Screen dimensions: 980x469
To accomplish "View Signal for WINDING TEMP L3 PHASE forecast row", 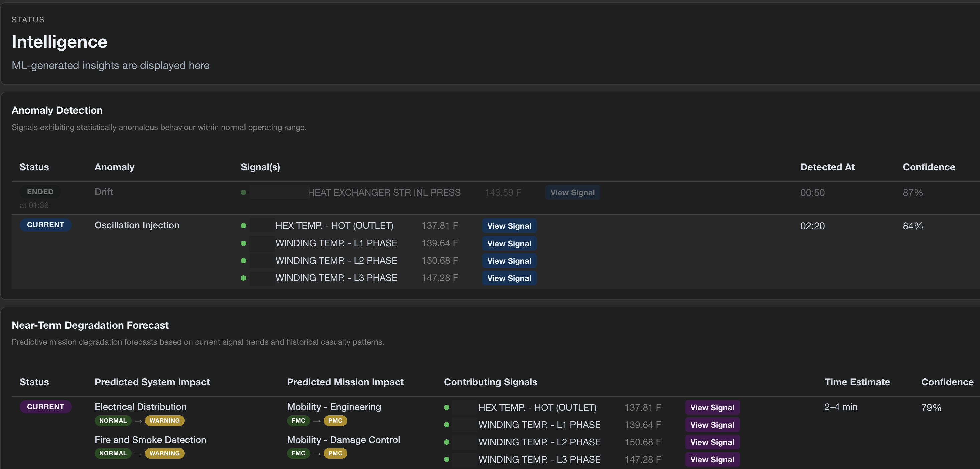I will (x=712, y=460).
